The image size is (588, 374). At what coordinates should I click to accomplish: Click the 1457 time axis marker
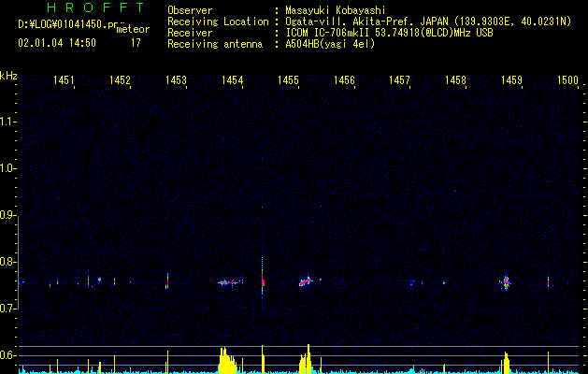point(399,79)
